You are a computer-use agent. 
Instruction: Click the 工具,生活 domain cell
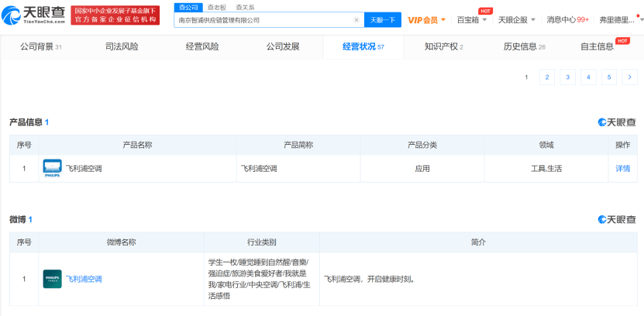point(546,169)
